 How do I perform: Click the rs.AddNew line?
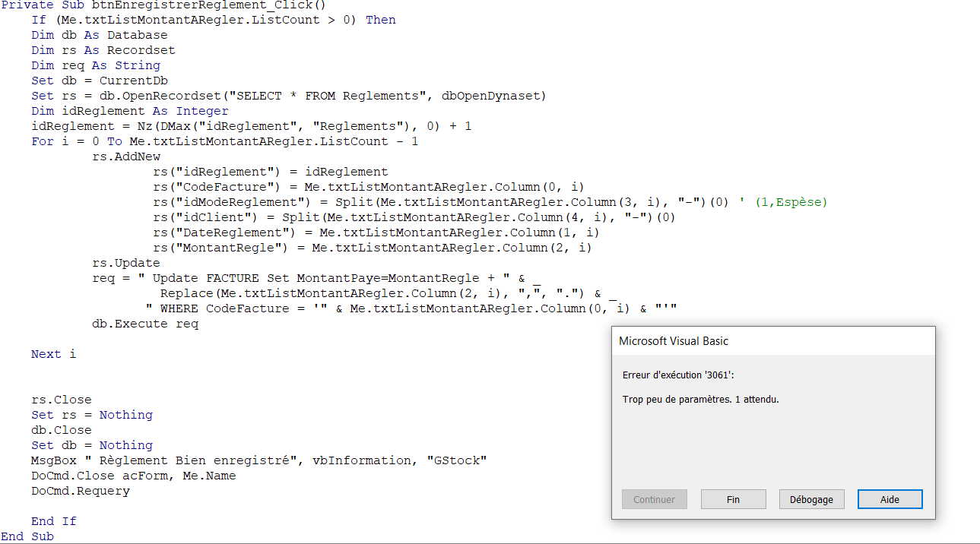click(x=126, y=157)
